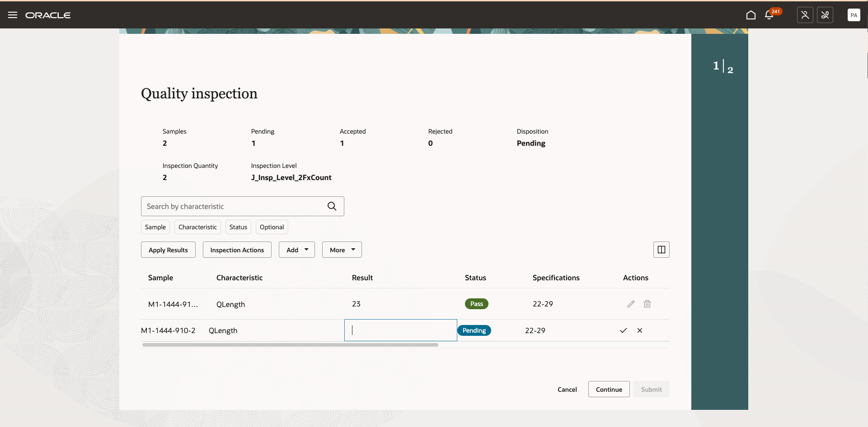Viewport: 868px width, 427px height.
Task: Click sample name M1-1444-910-2
Action: pyautogui.click(x=168, y=330)
